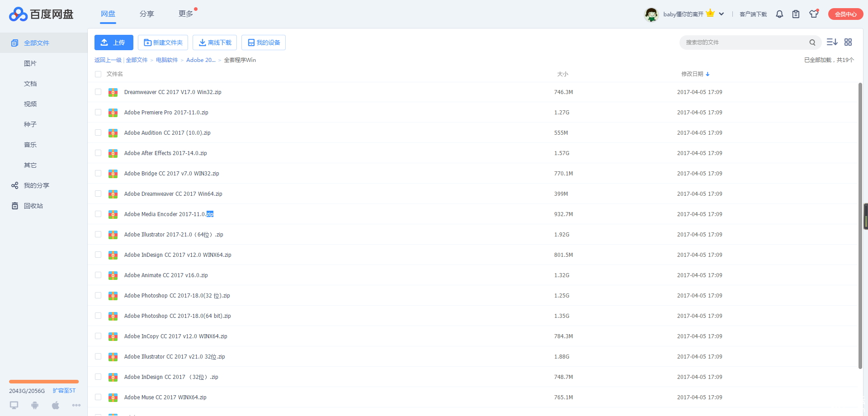
Task: Open the 网盘 tab
Action: pyautogui.click(x=108, y=14)
